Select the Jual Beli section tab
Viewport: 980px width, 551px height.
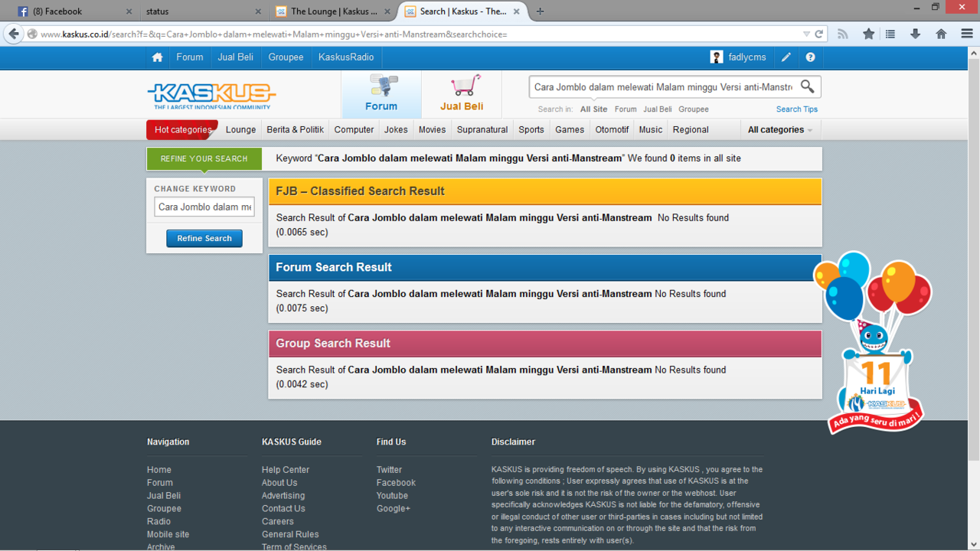coord(462,94)
